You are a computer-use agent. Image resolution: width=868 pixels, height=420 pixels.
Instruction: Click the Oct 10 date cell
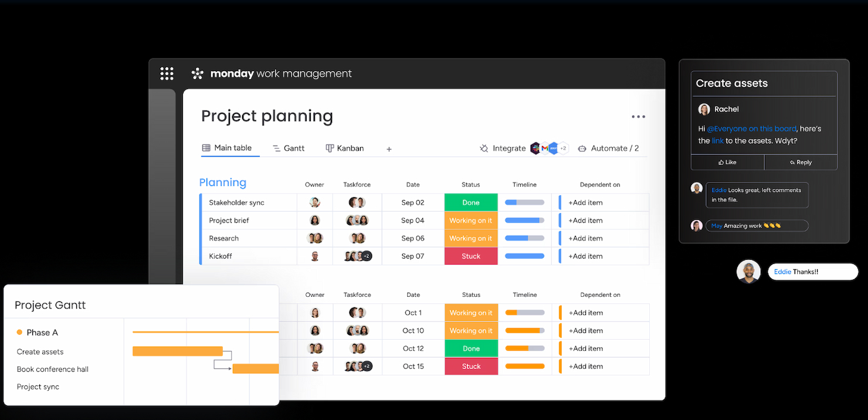click(x=413, y=330)
